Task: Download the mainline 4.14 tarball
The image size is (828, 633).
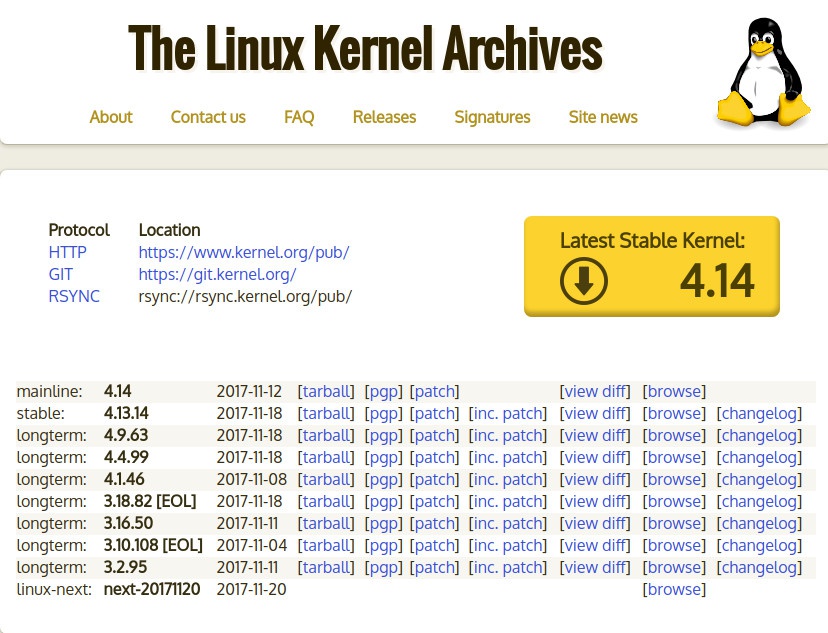Action: pyautogui.click(x=326, y=391)
